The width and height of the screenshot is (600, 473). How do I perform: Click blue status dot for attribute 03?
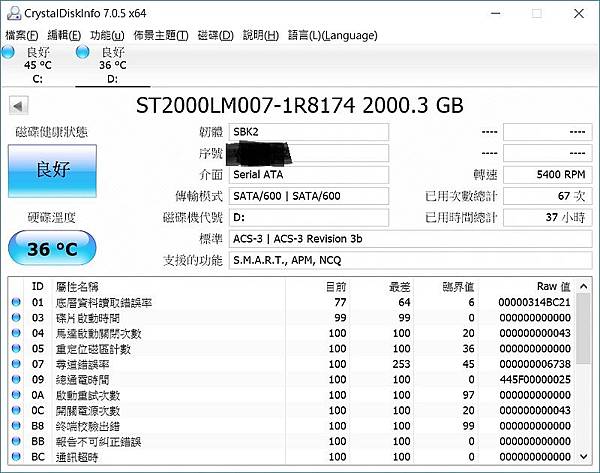coord(16,317)
